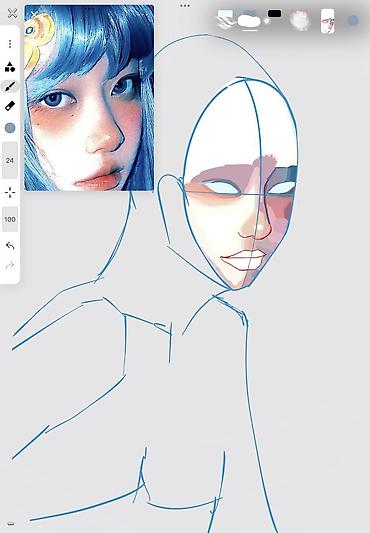Adjust the brush size value 24
The width and height of the screenshot is (370, 533).
coord(10,160)
